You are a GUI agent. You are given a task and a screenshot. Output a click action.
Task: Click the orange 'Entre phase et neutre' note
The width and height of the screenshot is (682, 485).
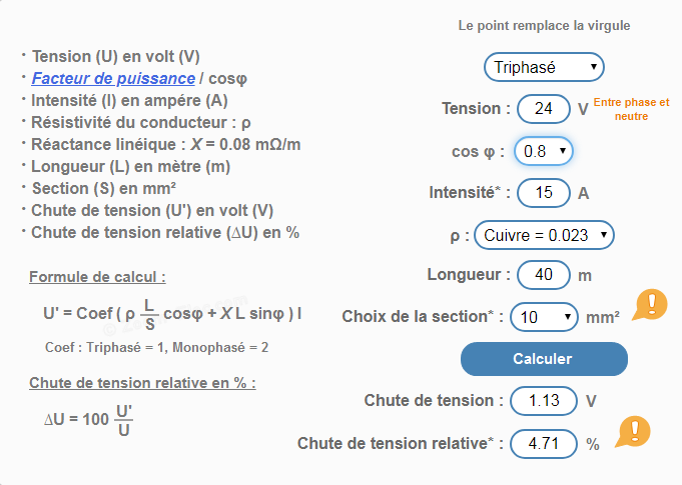point(632,109)
